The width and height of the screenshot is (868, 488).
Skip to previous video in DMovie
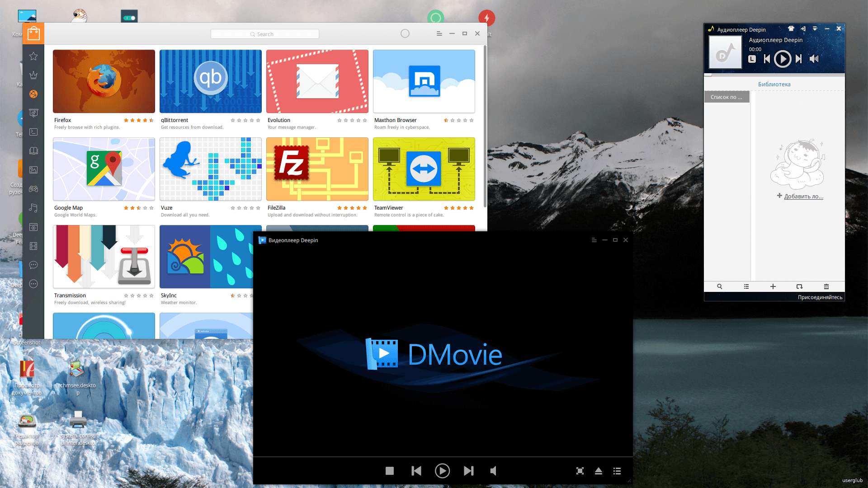pyautogui.click(x=416, y=471)
